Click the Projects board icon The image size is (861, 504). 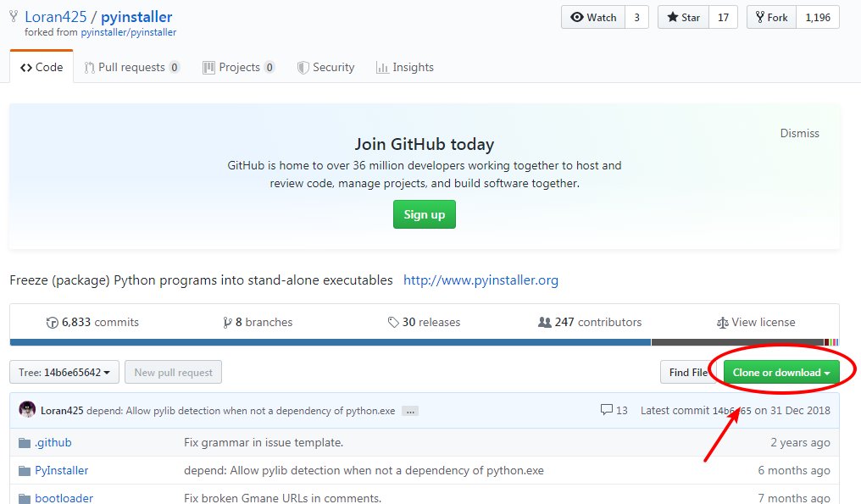[x=208, y=68]
